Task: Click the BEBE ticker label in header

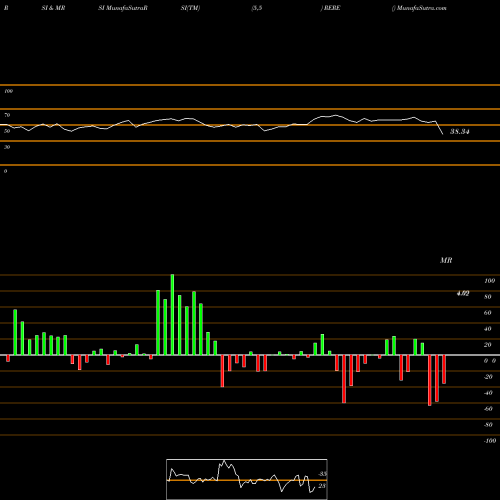Action: pyautogui.click(x=332, y=8)
